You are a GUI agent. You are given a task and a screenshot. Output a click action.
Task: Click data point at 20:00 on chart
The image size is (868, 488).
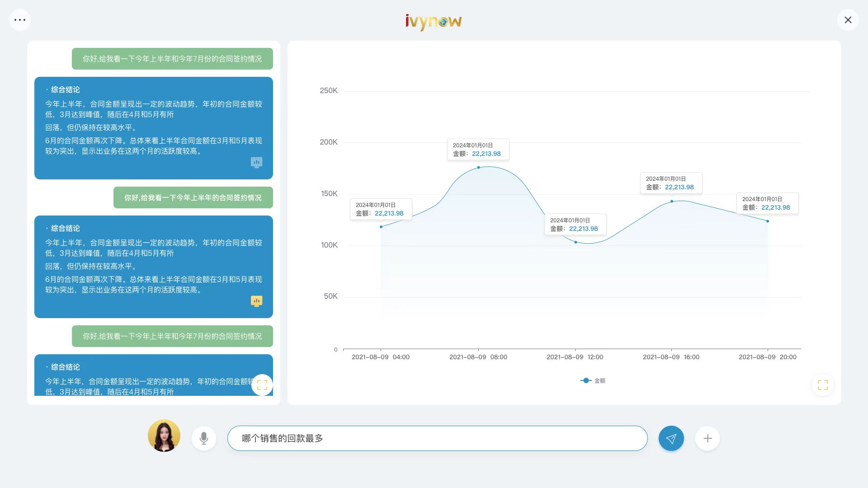pyautogui.click(x=768, y=221)
